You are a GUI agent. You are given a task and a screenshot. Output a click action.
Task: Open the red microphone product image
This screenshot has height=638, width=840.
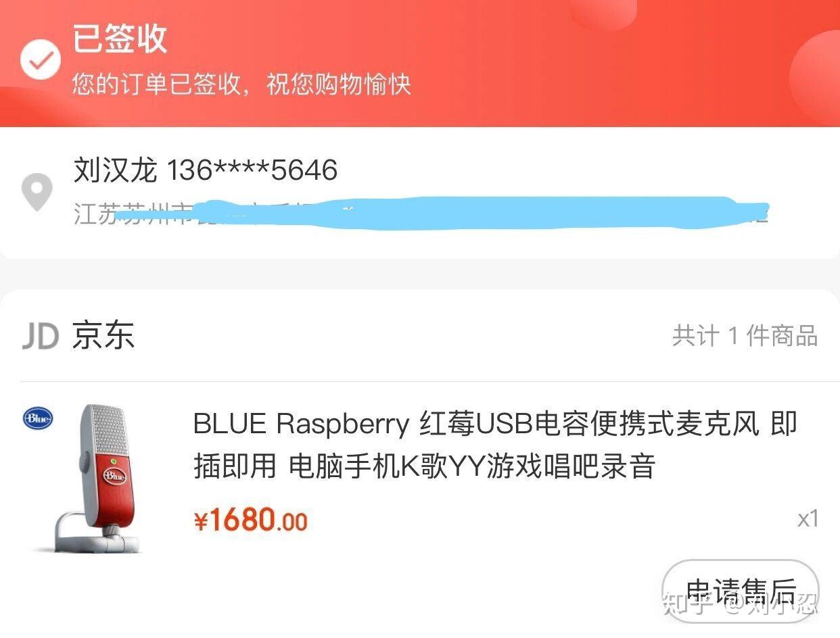[x=101, y=478]
